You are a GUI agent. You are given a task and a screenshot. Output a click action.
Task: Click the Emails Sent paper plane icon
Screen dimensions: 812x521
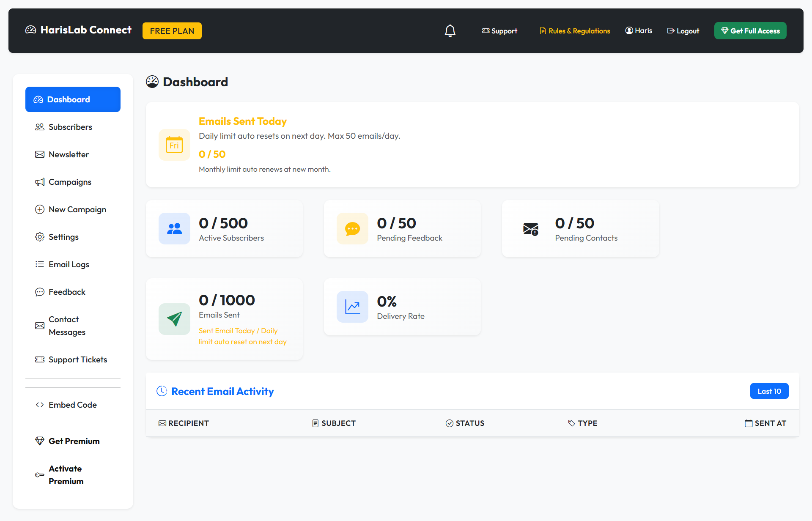click(174, 319)
